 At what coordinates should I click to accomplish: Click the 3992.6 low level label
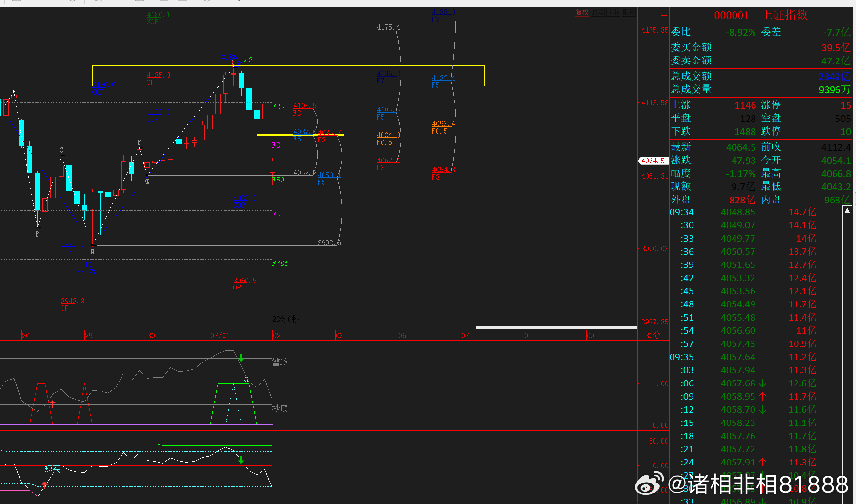(329, 243)
